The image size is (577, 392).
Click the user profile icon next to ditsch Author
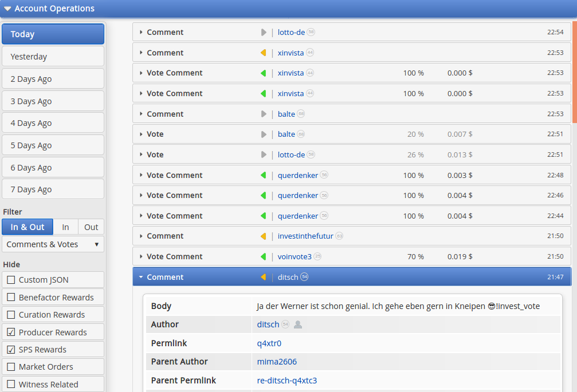tap(298, 324)
